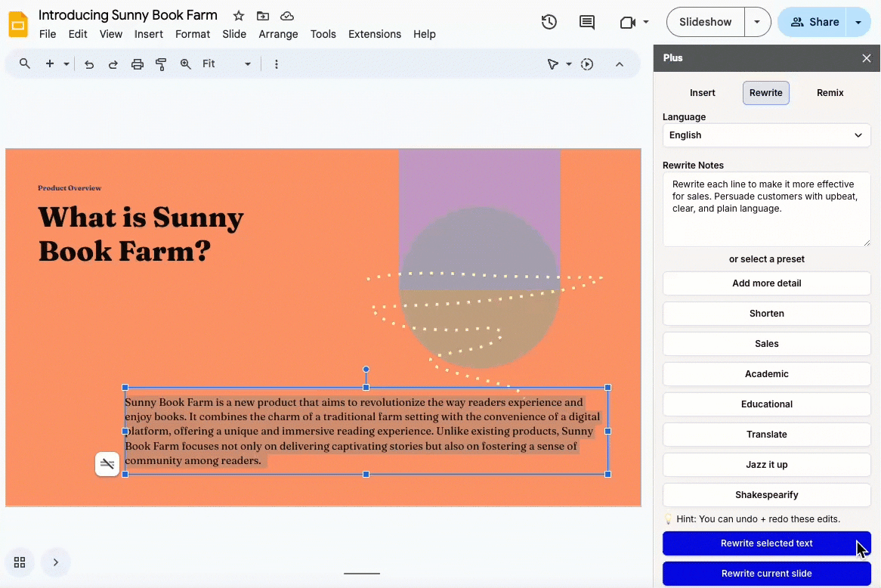Viewport: 881px width, 588px height.
Task: Open the View menu
Action: pos(110,34)
